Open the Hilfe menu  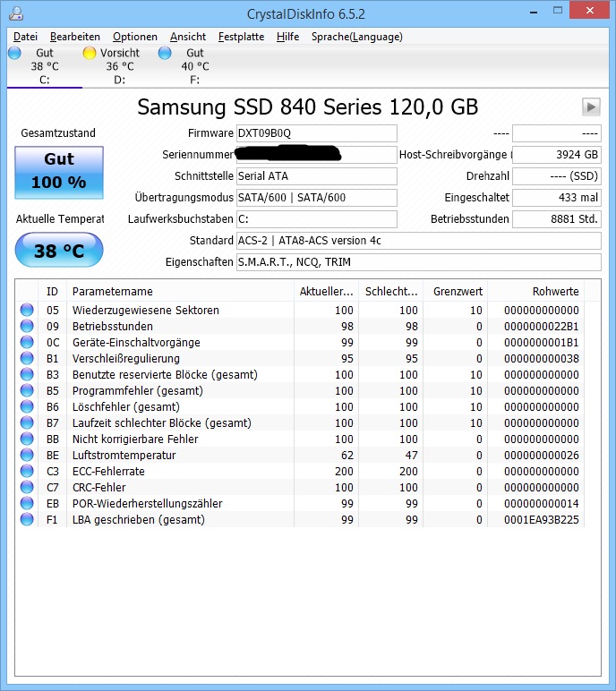pos(287,37)
